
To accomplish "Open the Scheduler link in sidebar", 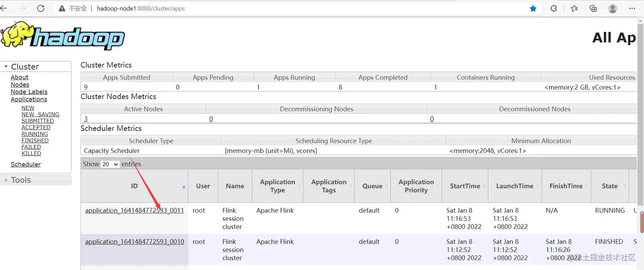I will pos(26,165).
